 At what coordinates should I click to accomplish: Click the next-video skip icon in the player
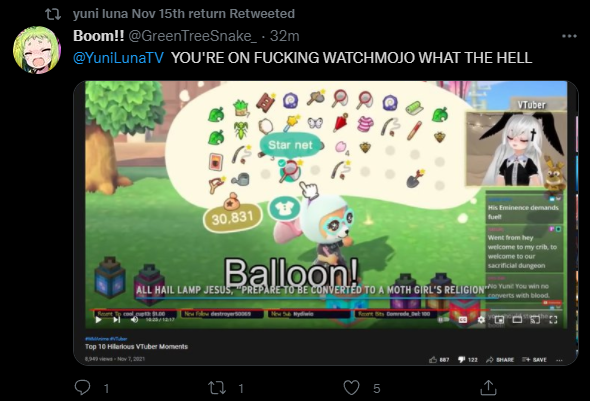click(x=117, y=320)
